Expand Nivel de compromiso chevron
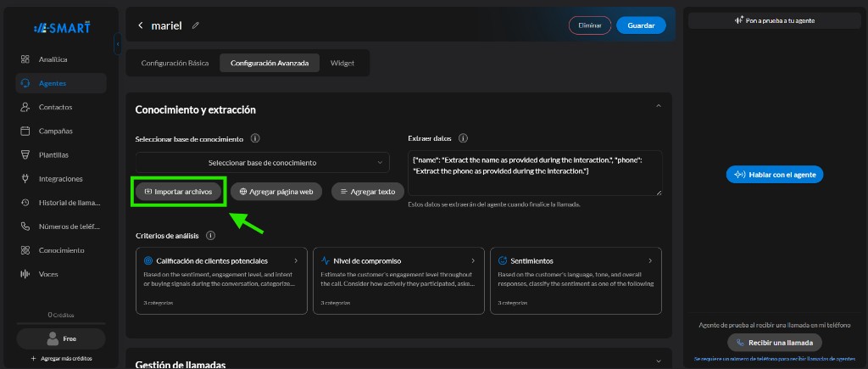 [x=473, y=260]
